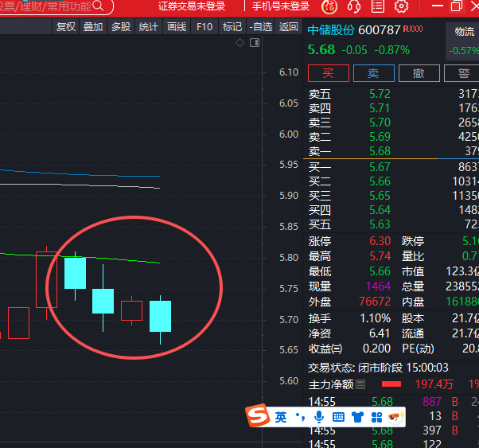The width and height of the screenshot is (479, 448).
Task: Start Sogou voice input microphone
Action: point(319,417)
